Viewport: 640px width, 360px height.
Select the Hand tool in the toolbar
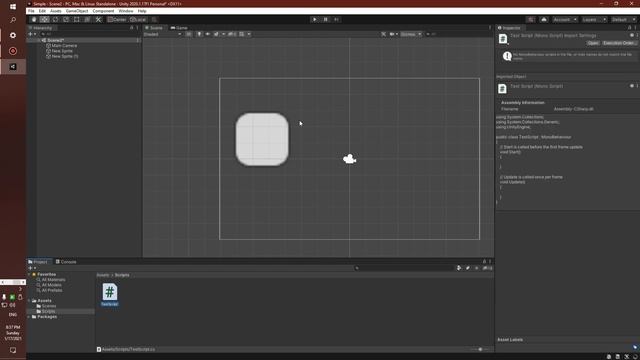pyautogui.click(x=34, y=20)
